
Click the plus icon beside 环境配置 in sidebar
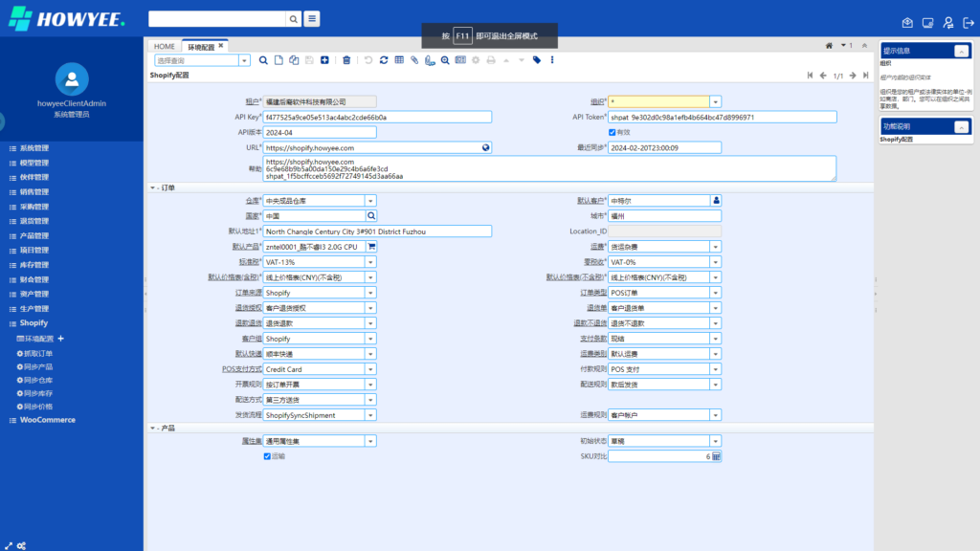(60, 339)
